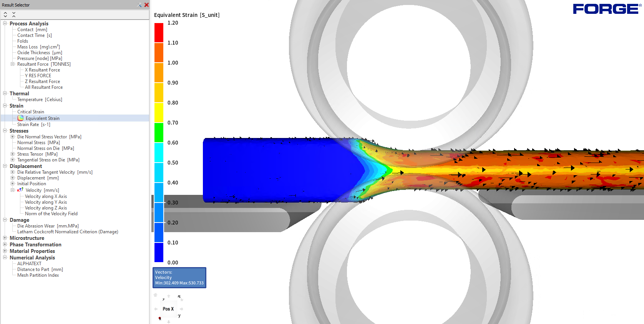Viewport: 644px width, 324px height.
Task: Select Norm of the Velocity Field
Action: (51, 214)
